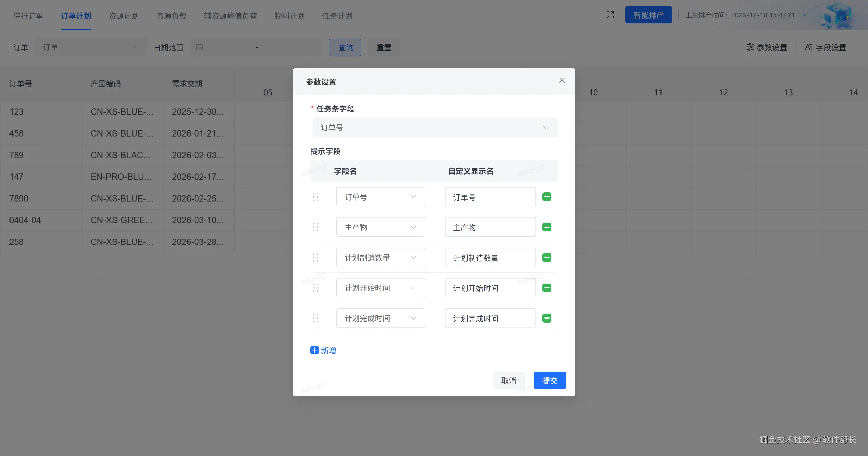Click the 日期范围 date picker field
This screenshot has width=868, height=456.
click(256, 47)
